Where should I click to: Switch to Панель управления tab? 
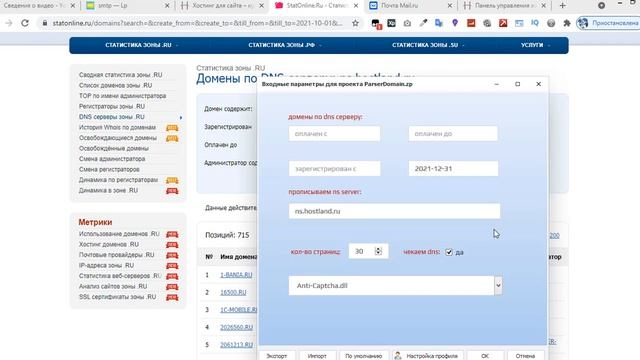point(504,6)
